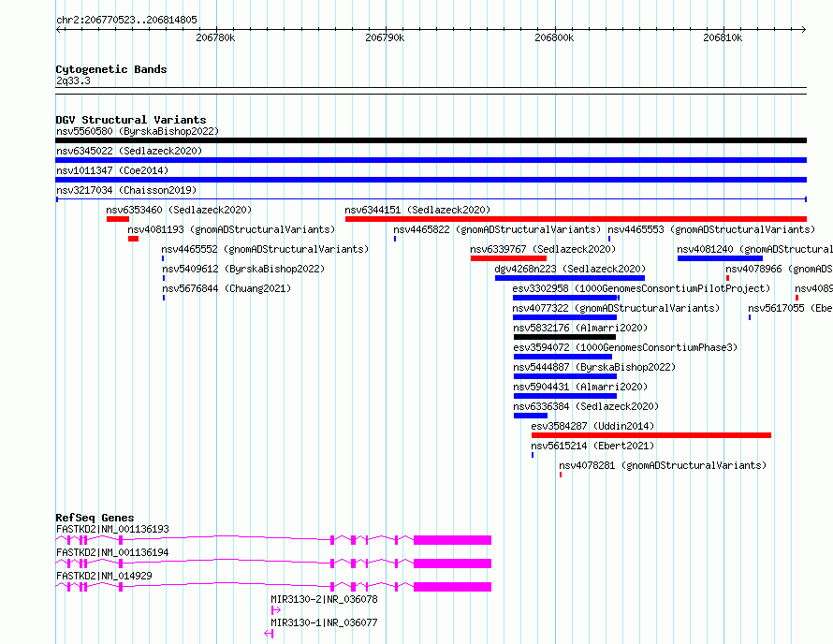Open nsv6339767 (Sedlazeck2020) label
833x644 pixels.
[543, 249]
